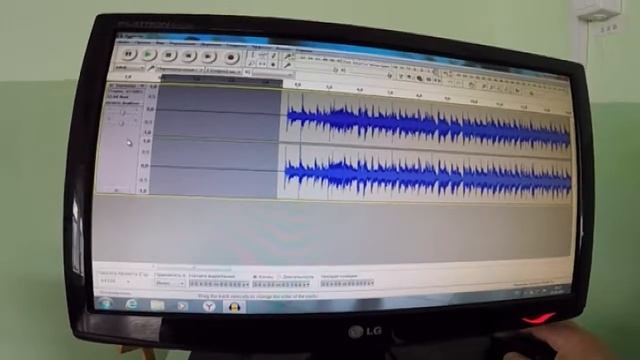
Task: Start playback with the green Play button
Action: point(149,54)
